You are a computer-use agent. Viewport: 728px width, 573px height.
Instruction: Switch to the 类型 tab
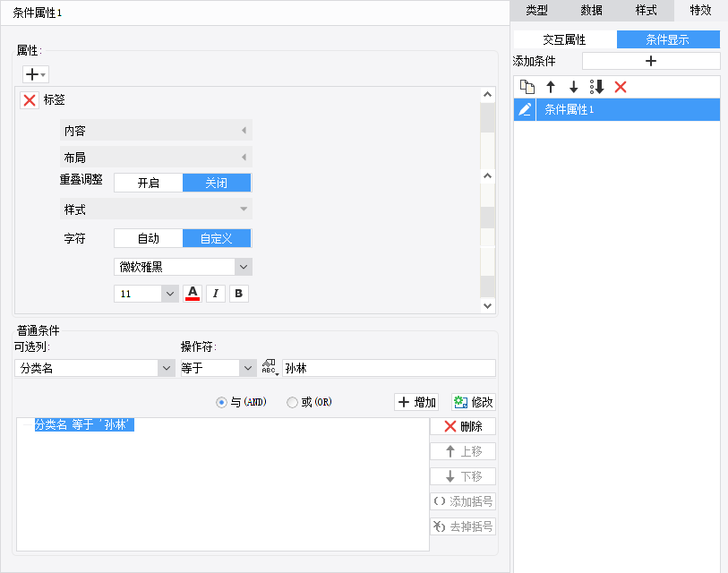point(536,10)
